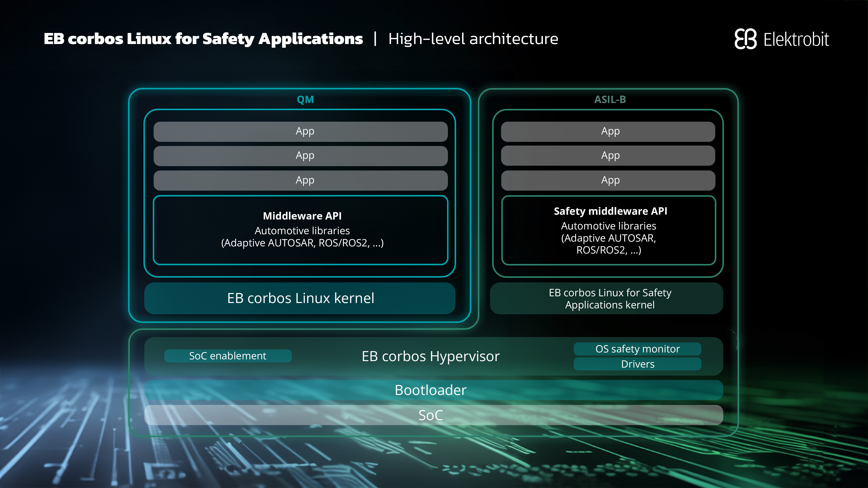The width and height of the screenshot is (868, 488).
Task: Click the Drivers chip
Action: [637, 364]
